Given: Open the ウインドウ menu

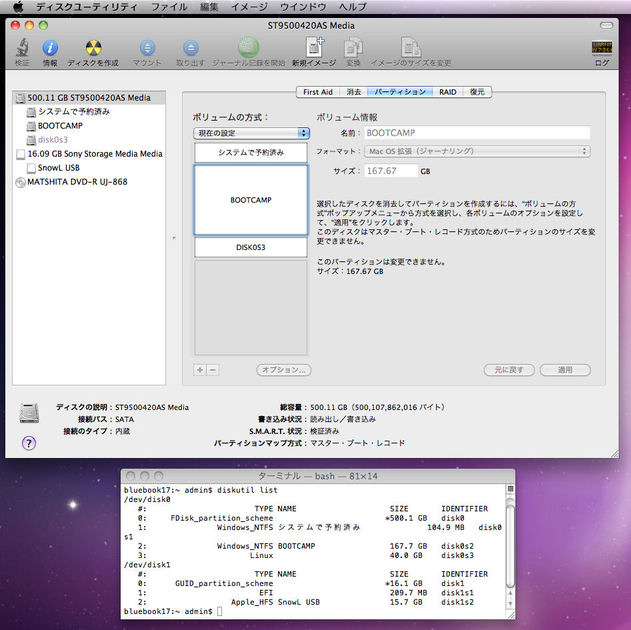Looking at the screenshot, I should click(303, 6).
